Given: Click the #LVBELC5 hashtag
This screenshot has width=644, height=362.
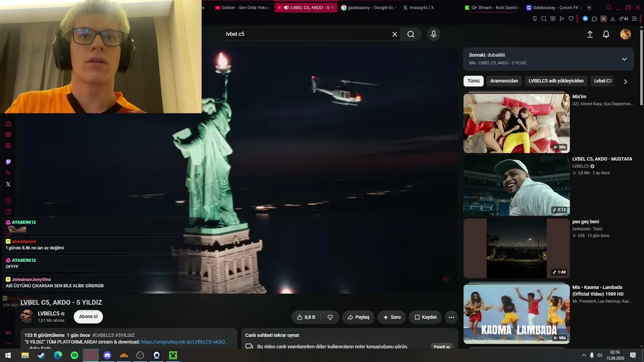Looking at the screenshot, I should (x=103, y=335).
